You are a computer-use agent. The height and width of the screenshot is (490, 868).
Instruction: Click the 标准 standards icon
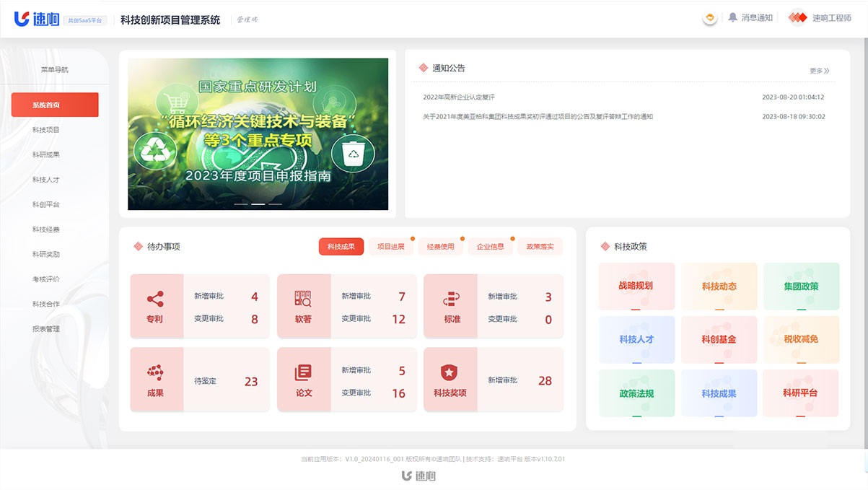tap(452, 299)
